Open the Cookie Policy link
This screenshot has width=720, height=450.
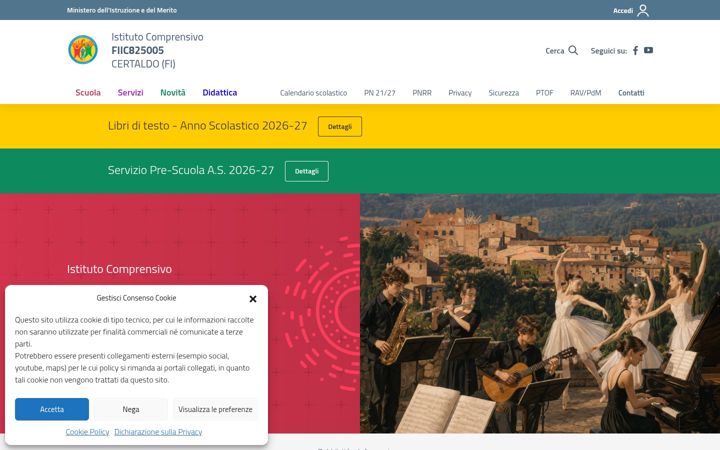point(87,432)
